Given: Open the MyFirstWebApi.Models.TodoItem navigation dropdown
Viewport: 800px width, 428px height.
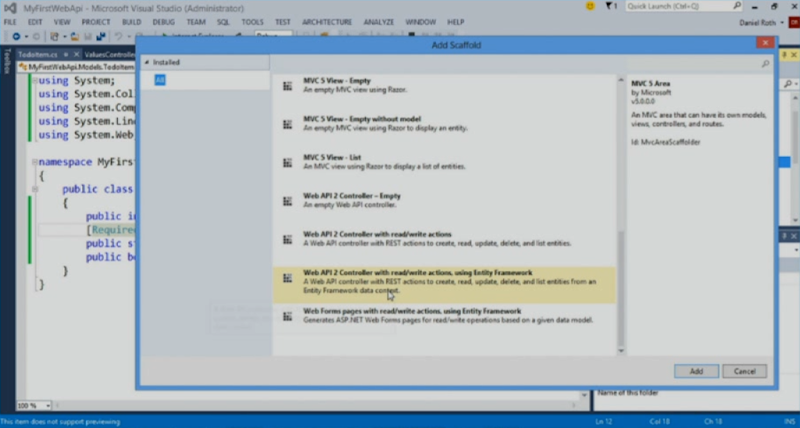Looking at the screenshot, I should [x=77, y=67].
